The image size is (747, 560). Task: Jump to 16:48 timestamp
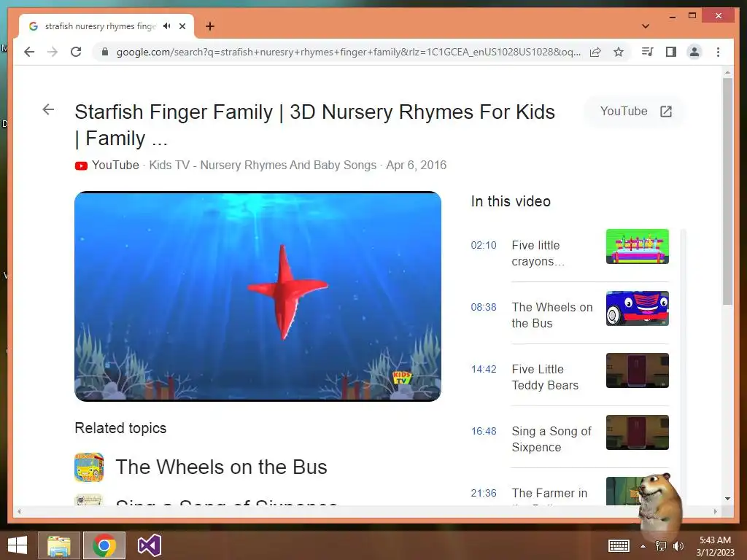click(x=484, y=431)
